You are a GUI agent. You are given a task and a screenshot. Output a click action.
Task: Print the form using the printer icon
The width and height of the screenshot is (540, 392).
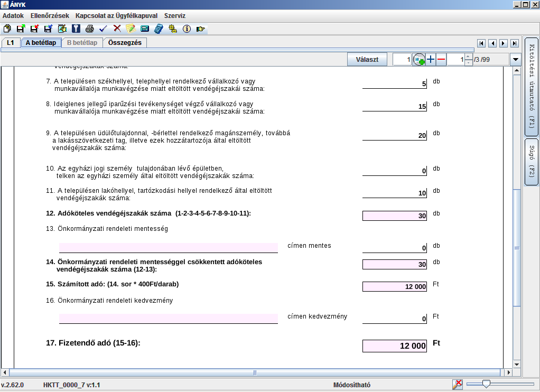point(89,29)
